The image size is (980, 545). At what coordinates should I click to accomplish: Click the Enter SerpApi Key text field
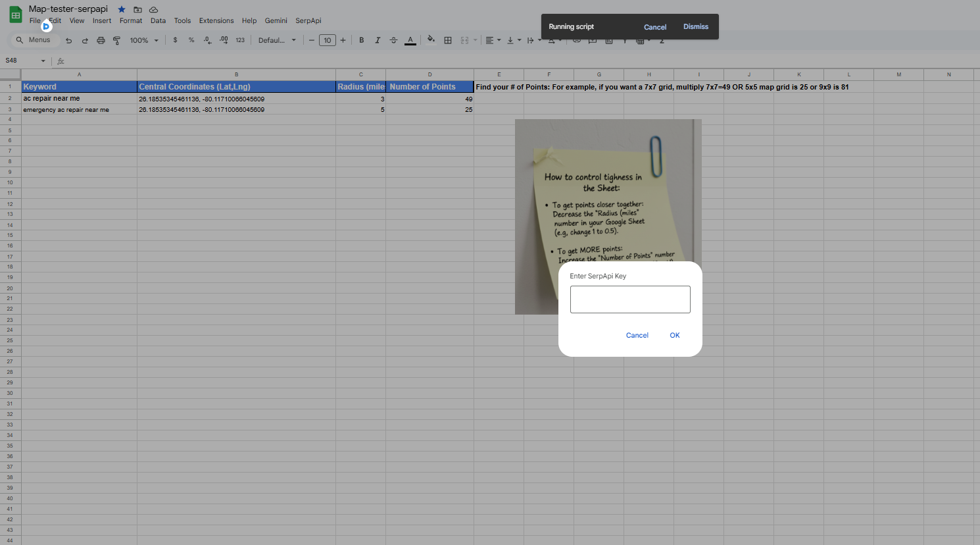point(629,299)
